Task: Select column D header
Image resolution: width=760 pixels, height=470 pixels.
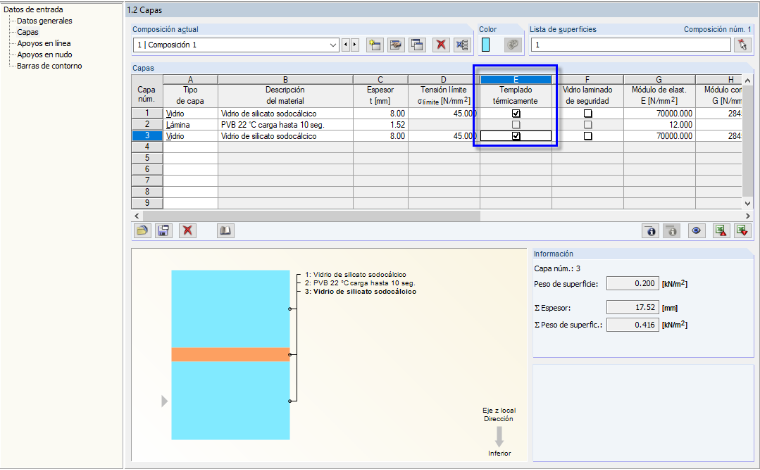Action: pyautogui.click(x=443, y=79)
